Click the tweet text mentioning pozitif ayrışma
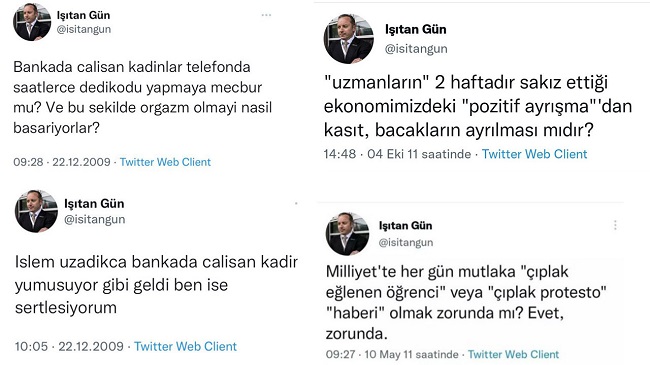Viewport: 650px width, 365px height. coord(478,106)
